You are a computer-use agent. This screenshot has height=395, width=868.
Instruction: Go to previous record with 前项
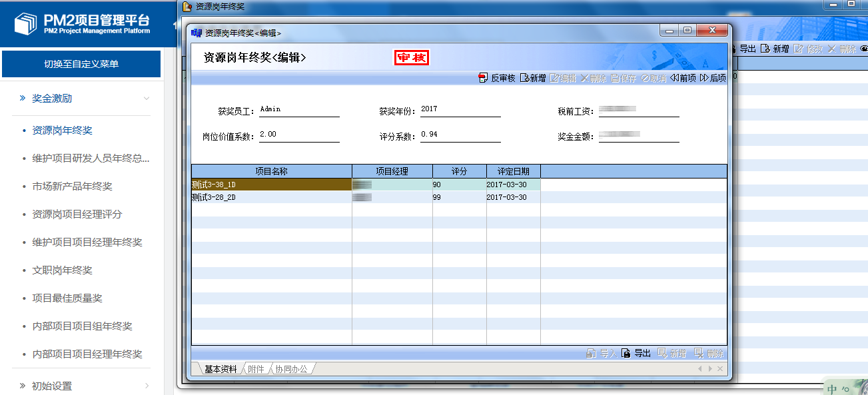[683, 78]
